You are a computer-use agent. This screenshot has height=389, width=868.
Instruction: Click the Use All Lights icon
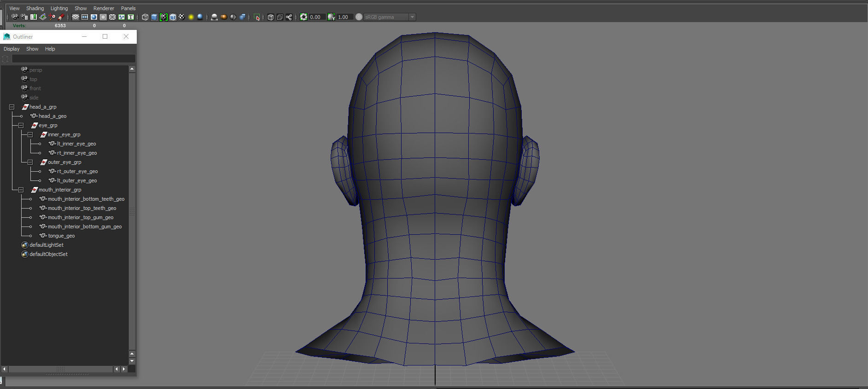pos(191,17)
